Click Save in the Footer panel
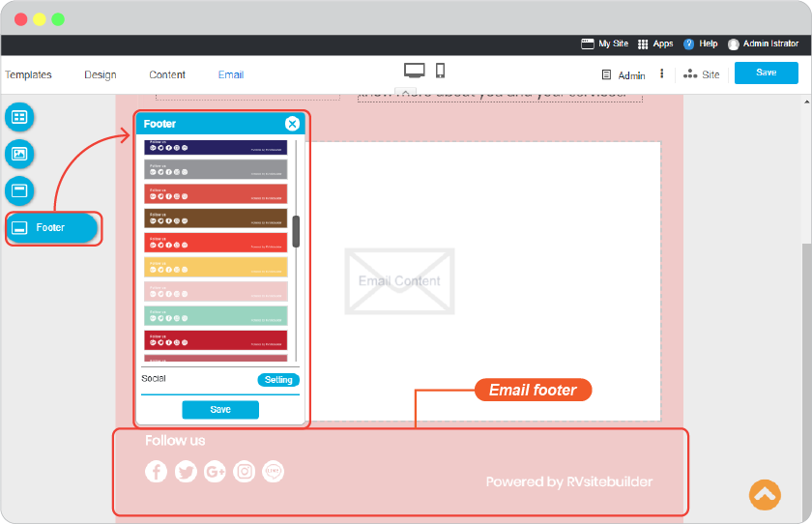812x524 pixels. (x=220, y=410)
